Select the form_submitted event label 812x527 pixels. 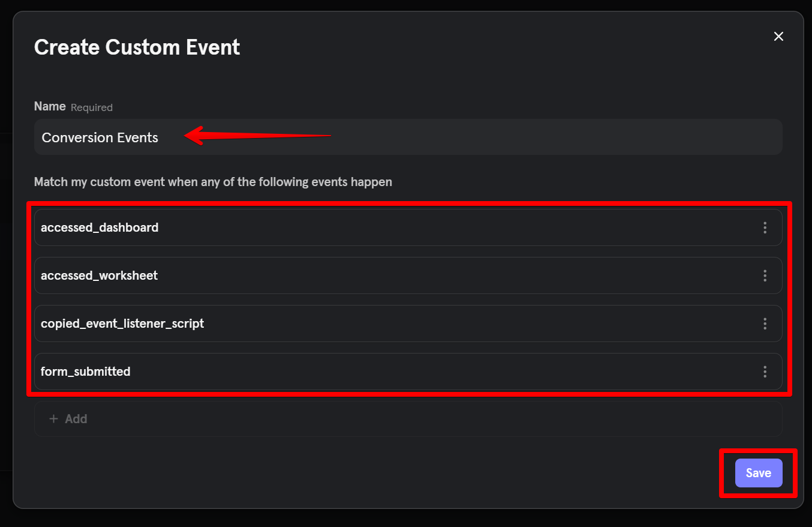click(x=85, y=372)
